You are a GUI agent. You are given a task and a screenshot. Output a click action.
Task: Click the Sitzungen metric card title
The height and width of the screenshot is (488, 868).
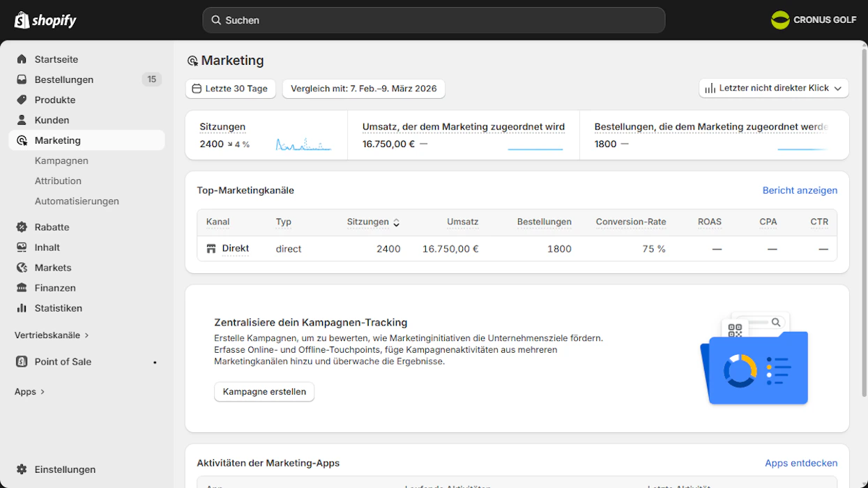click(x=222, y=127)
